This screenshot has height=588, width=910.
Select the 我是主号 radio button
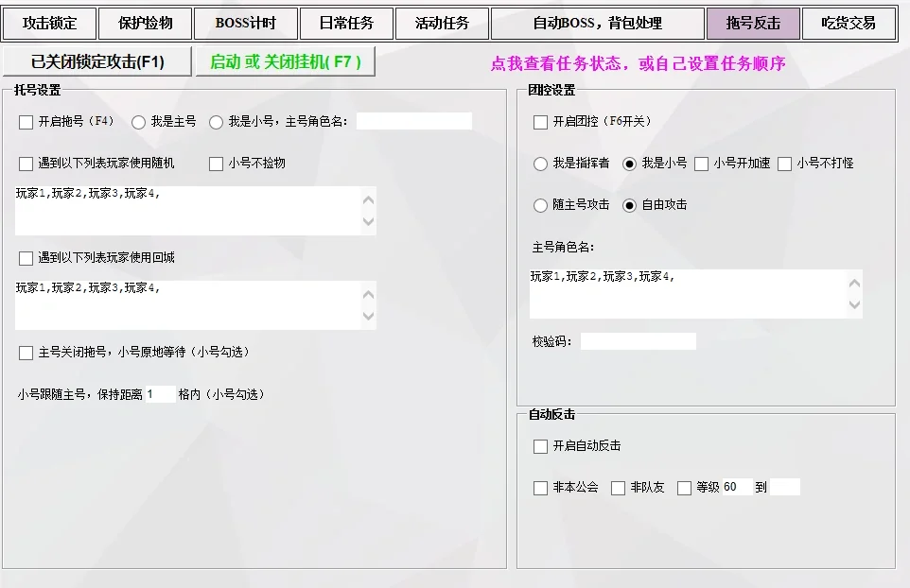[x=138, y=122]
